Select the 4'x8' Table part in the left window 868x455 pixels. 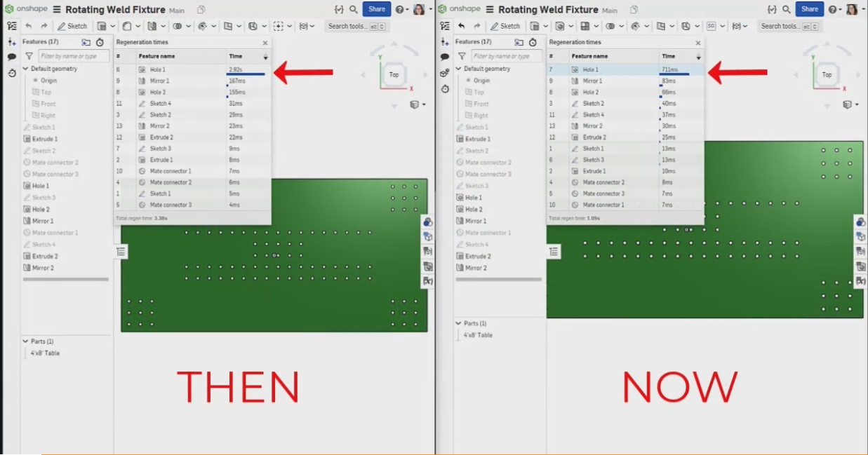(x=45, y=353)
